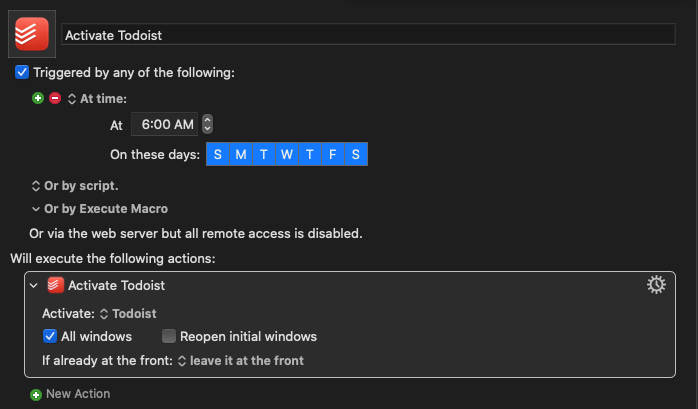Add a new trigger with green plus
This screenshot has width=698, height=409.
pos(38,98)
